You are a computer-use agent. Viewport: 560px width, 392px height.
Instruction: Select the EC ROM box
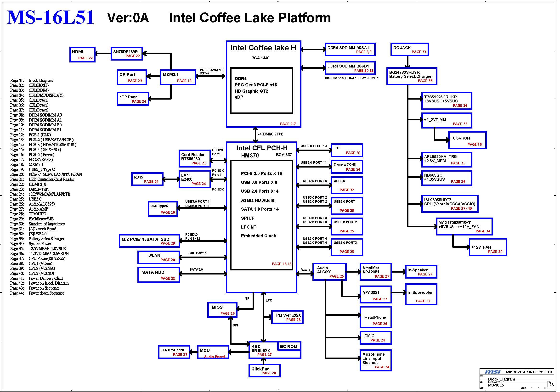[x=289, y=347]
